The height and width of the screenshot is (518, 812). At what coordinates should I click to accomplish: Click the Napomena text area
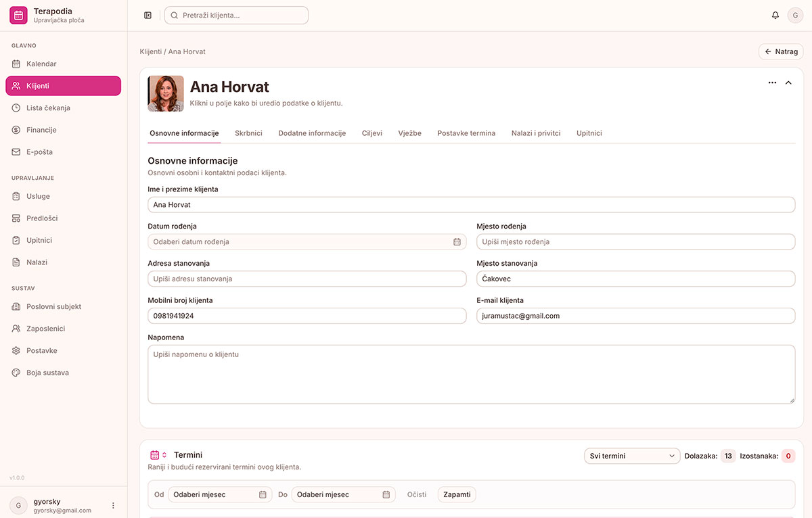pos(472,375)
